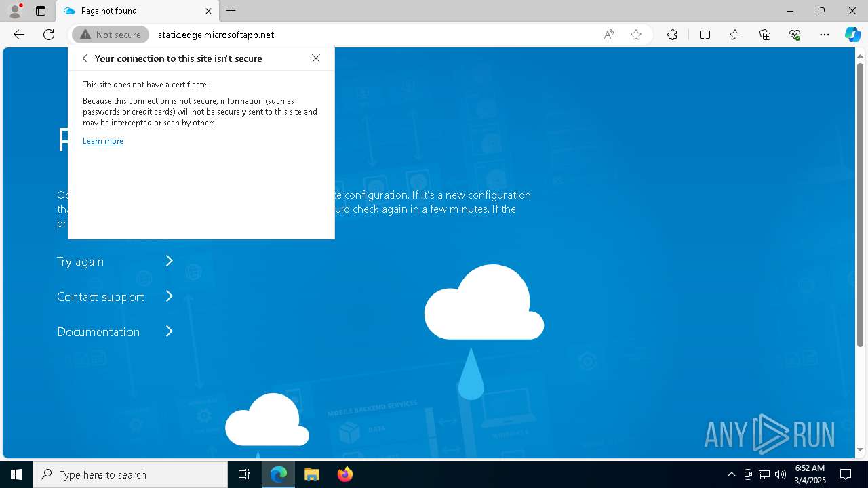Open a new tab with plus
This screenshot has width=868, height=488.
(231, 11)
